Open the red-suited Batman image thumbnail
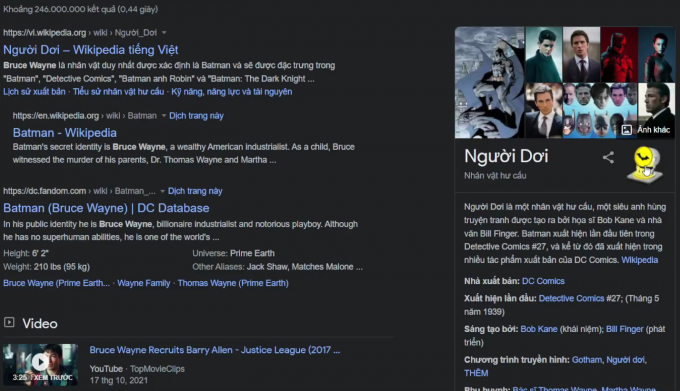Viewport: 680px width, 391px height. (x=619, y=54)
